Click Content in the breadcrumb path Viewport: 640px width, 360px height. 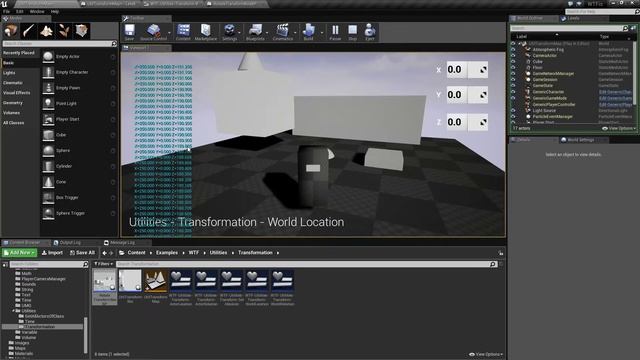pos(136,253)
